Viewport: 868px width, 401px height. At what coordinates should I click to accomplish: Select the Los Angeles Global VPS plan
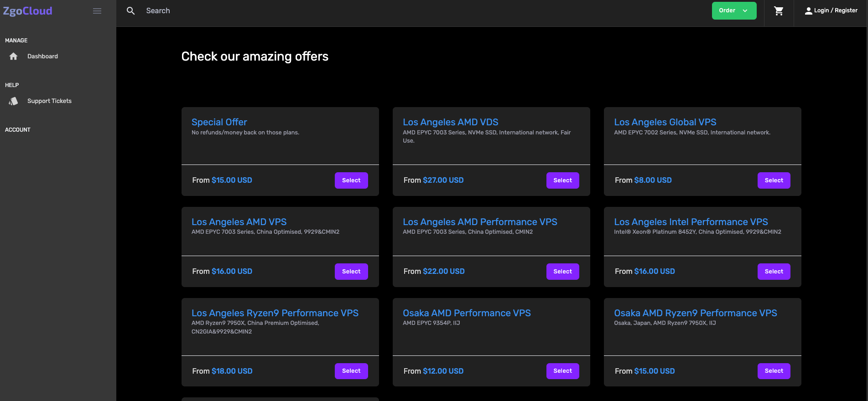click(774, 180)
